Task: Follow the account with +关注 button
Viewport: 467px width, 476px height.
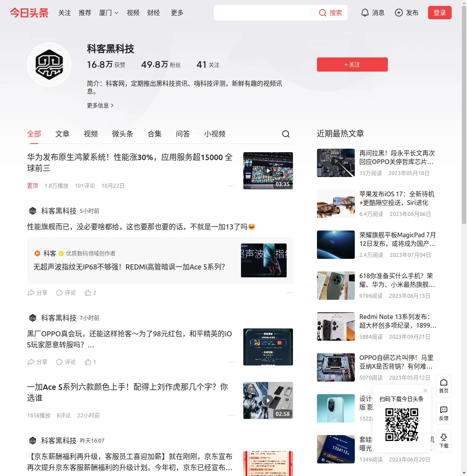Action: (x=352, y=65)
